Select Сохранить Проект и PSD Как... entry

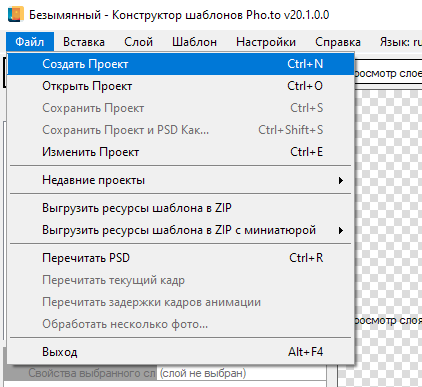point(180,130)
